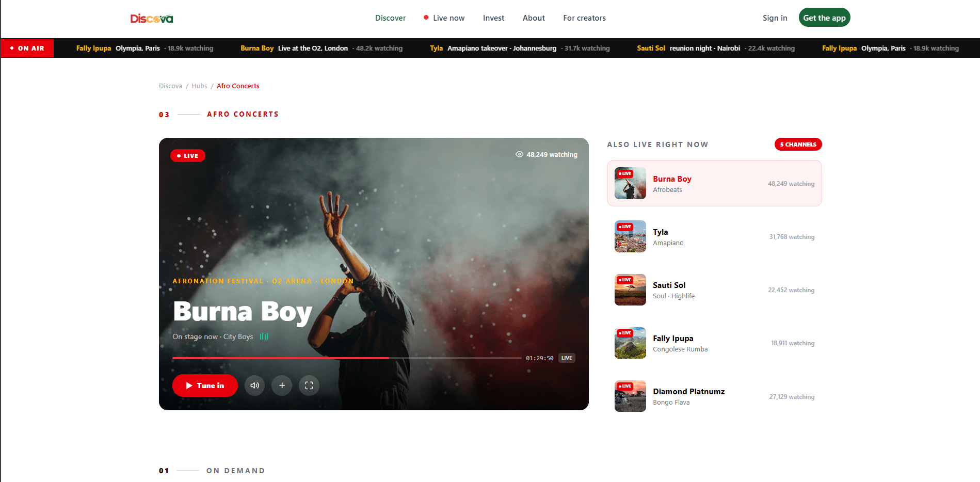Click the eye icon beside 48,249 watching
The height and width of the screenshot is (482, 980).
519,154
